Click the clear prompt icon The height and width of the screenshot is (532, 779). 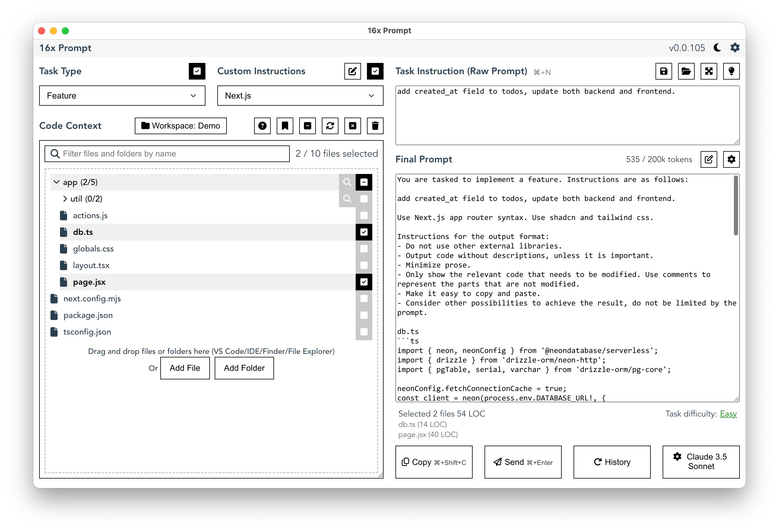pos(709,72)
